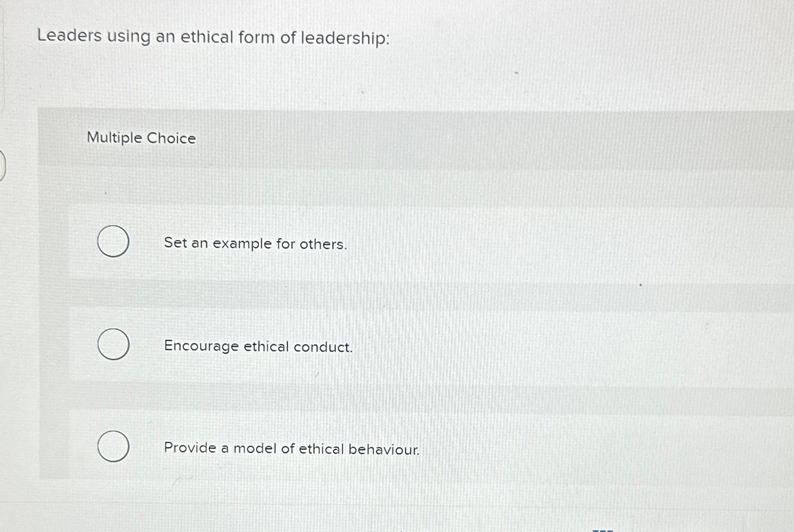Click the answer text 'Provide a model of ethical behaviour'

291,448
